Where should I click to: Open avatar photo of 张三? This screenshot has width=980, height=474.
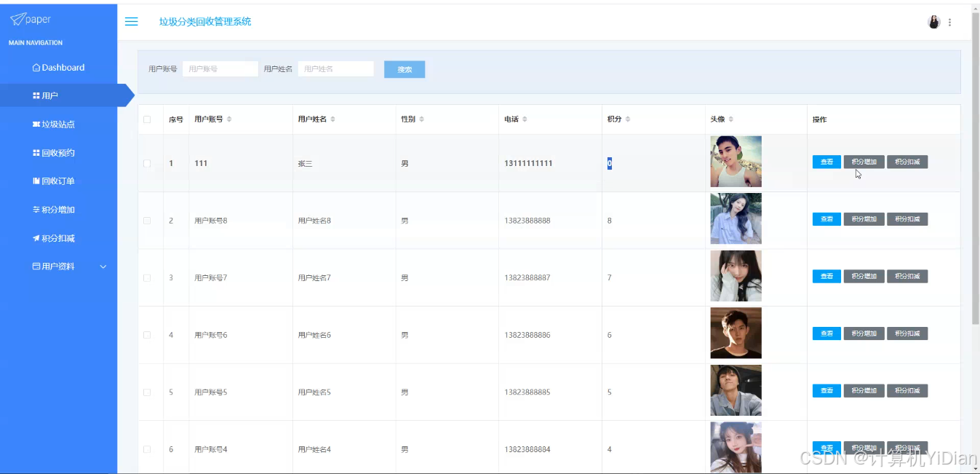pos(736,162)
